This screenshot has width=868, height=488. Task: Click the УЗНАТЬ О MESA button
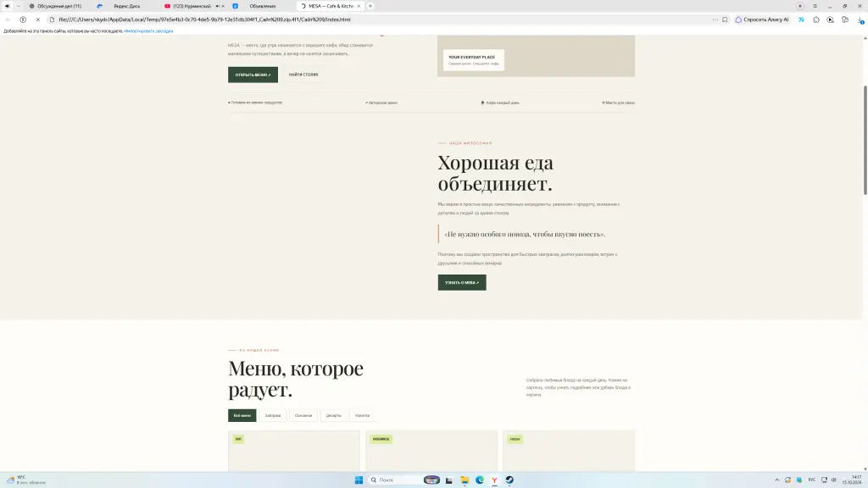(462, 282)
